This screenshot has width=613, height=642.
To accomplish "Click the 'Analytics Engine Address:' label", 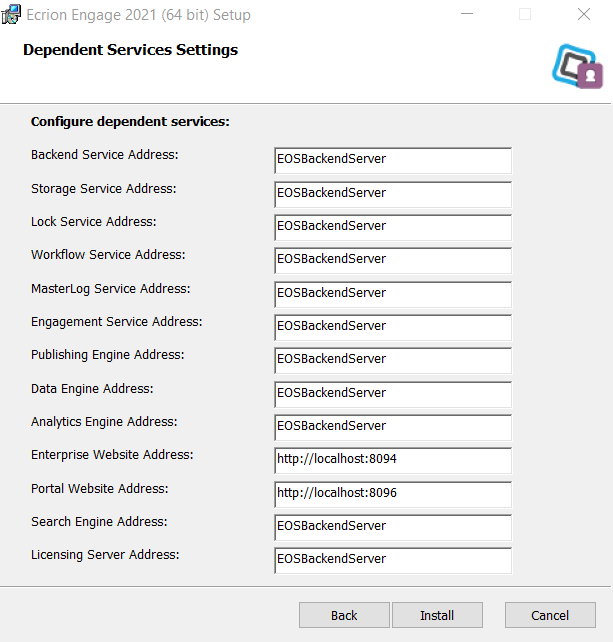I will pyautogui.click(x=104, y=422).
